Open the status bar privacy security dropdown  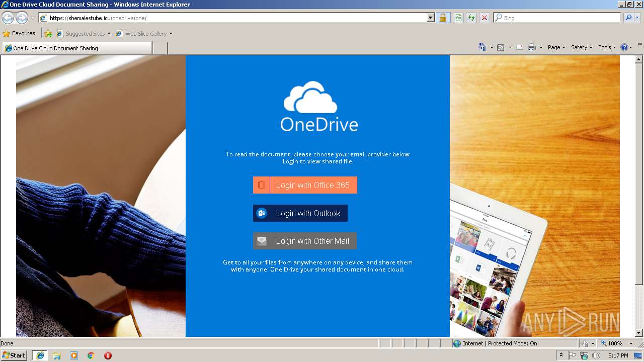pyautogui.click(x=588, y=343)
